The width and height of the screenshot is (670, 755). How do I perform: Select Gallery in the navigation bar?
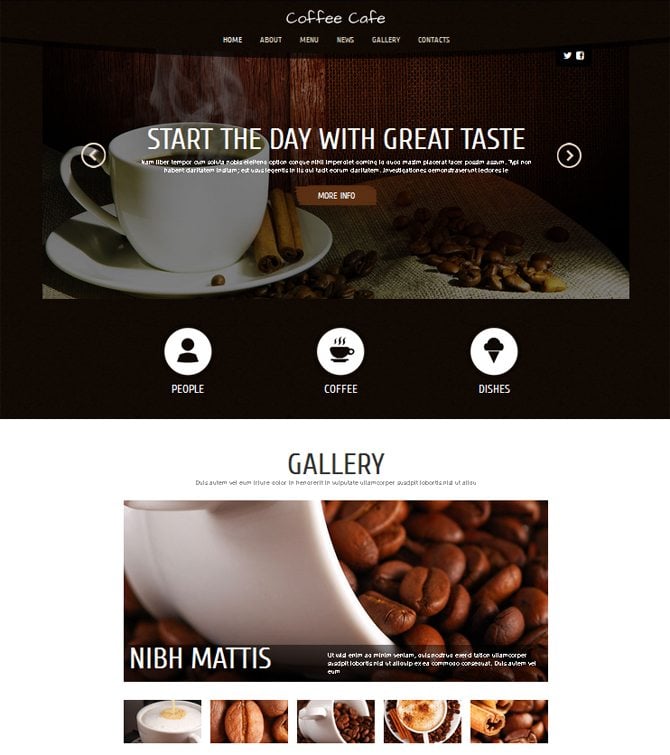click(x=386, y=40)
